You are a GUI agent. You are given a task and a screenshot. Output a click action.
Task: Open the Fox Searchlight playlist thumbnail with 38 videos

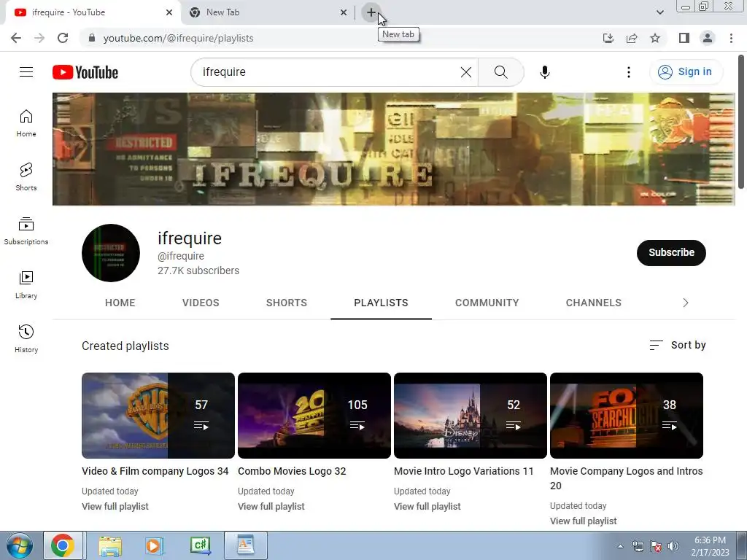627,416
